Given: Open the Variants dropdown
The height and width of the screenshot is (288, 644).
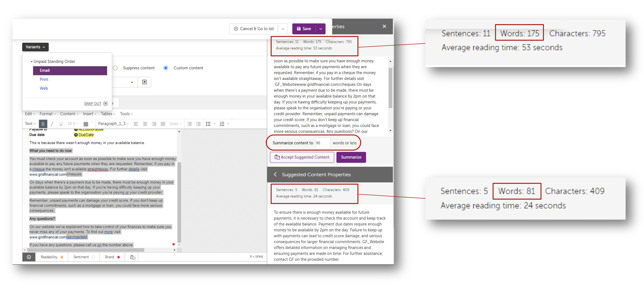Looking at the screenshot, I should (x=35, y=47).
